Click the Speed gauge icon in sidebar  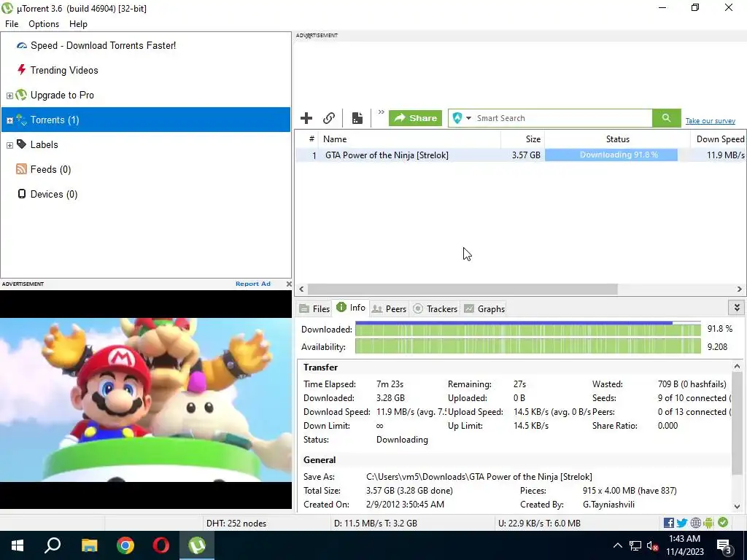[21, 46]
